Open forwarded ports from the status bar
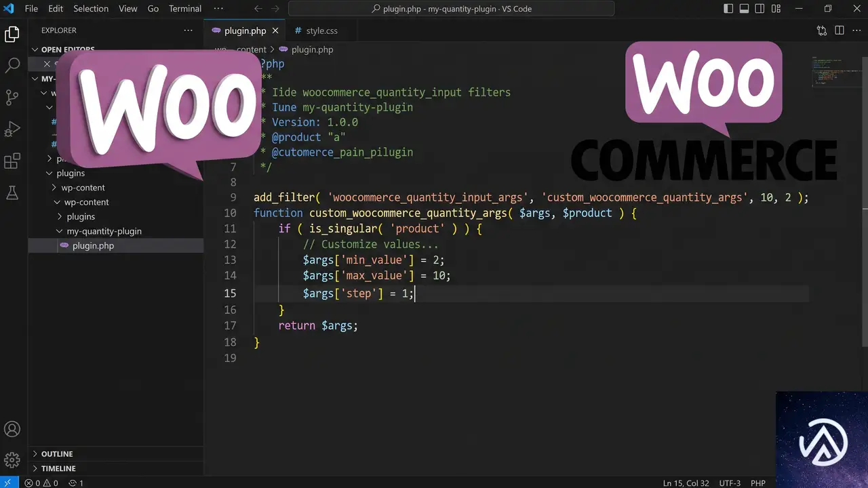 76,483
